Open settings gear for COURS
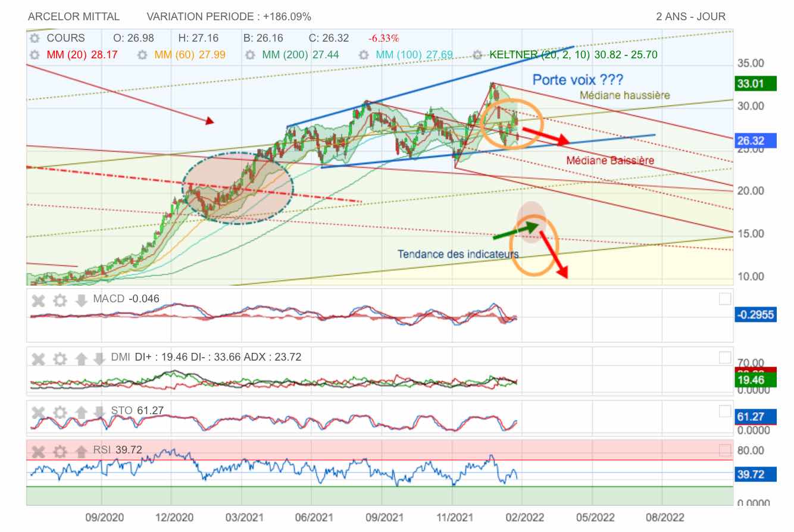This screenshot has width=794, height=532. click(x=35, y=38)
